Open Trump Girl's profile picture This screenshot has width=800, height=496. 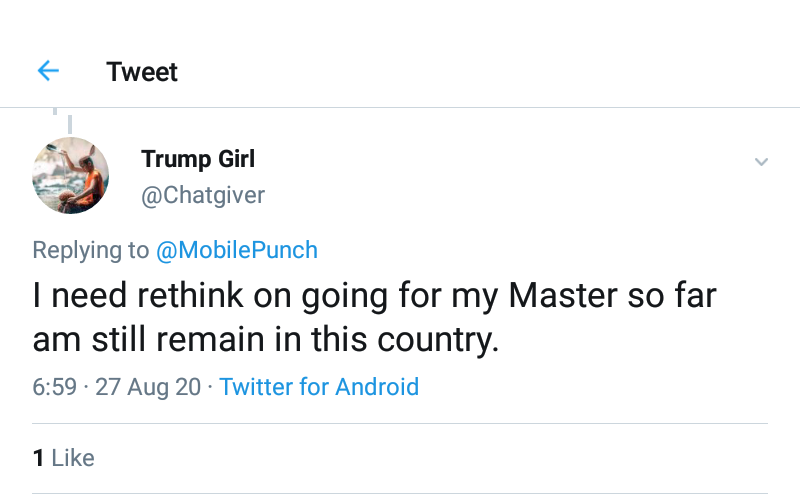70,176
